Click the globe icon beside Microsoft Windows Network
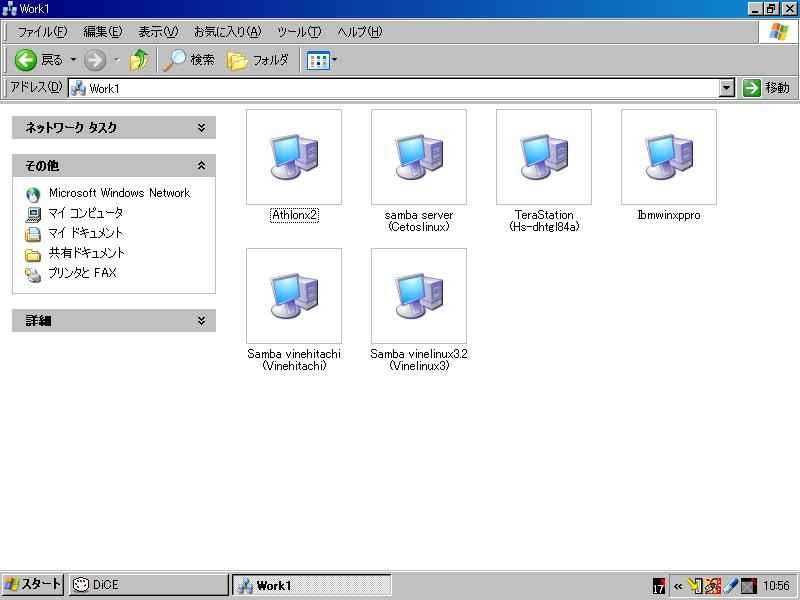The image size is (800, 600). point(33,194)
